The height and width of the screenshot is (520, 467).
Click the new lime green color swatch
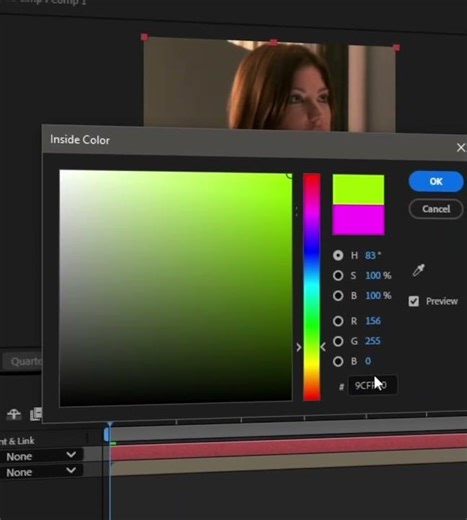tap(358, 189)
